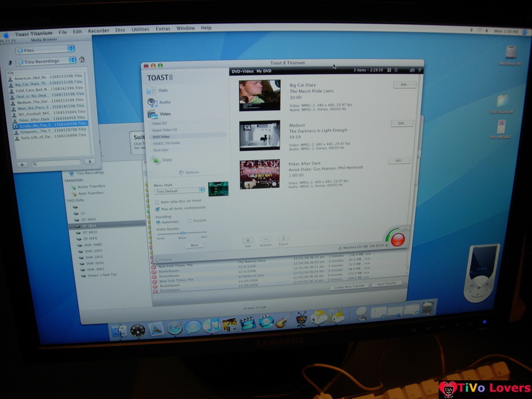Click the red Burn button

point(397,240)
